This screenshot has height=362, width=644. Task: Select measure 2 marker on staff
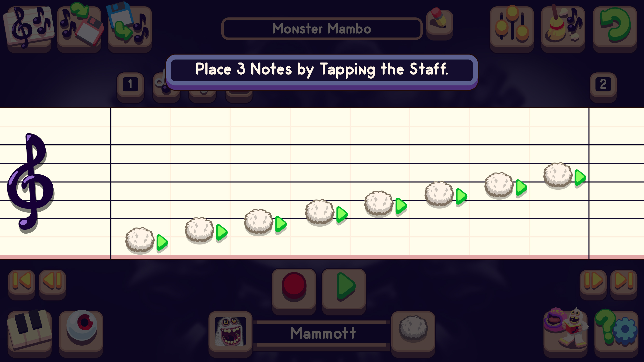(x=603, y=85)
